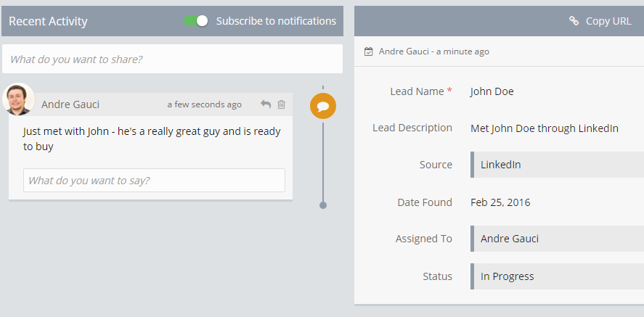Open Andre Gauci's profile picture
Image resolution: width=644 pixels, height=317 pixels.
pyautogui.click(x=18, y=99)
